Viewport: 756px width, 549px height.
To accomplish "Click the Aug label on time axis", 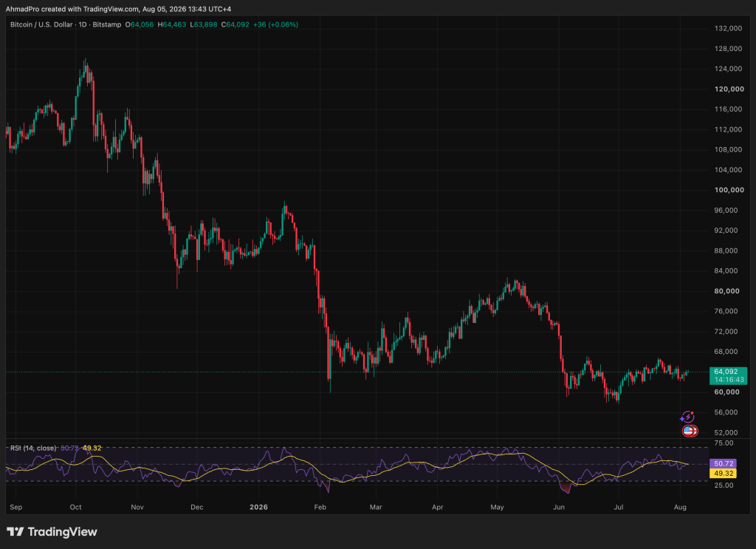I will click(x=680, y=507).
